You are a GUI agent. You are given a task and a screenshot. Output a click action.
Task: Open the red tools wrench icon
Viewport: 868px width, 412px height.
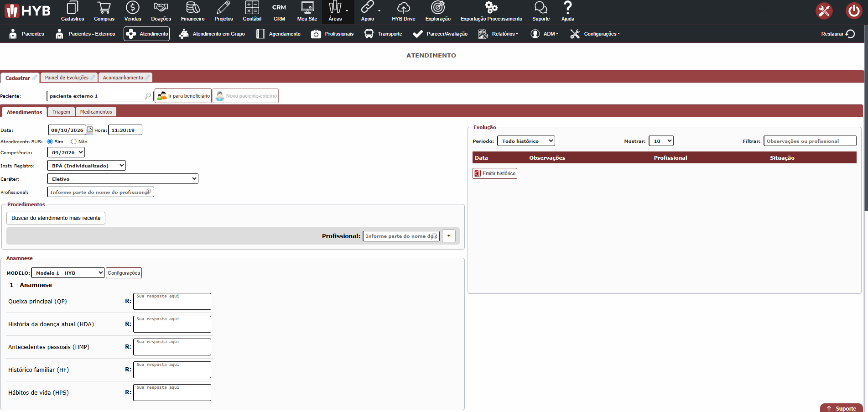824,10
